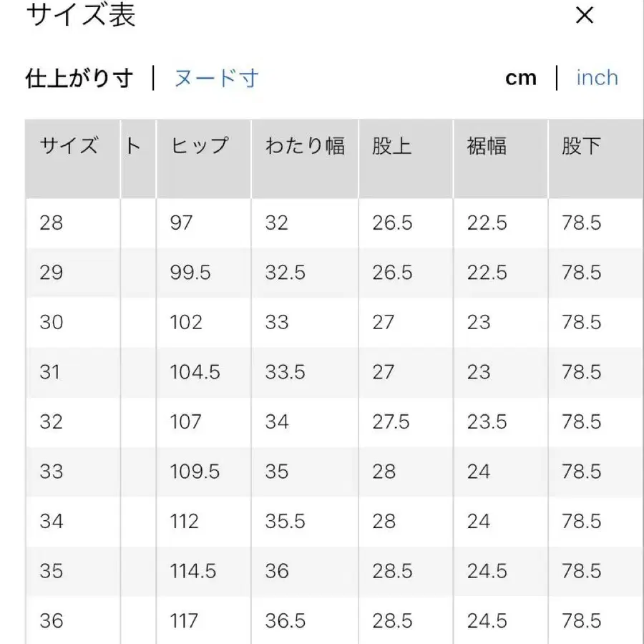Switch measurement units to inch
Screen dimensions: 644x644
pos(597,77)
